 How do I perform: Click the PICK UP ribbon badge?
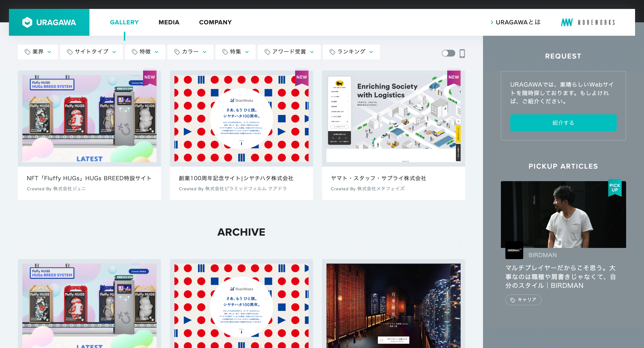615,187
